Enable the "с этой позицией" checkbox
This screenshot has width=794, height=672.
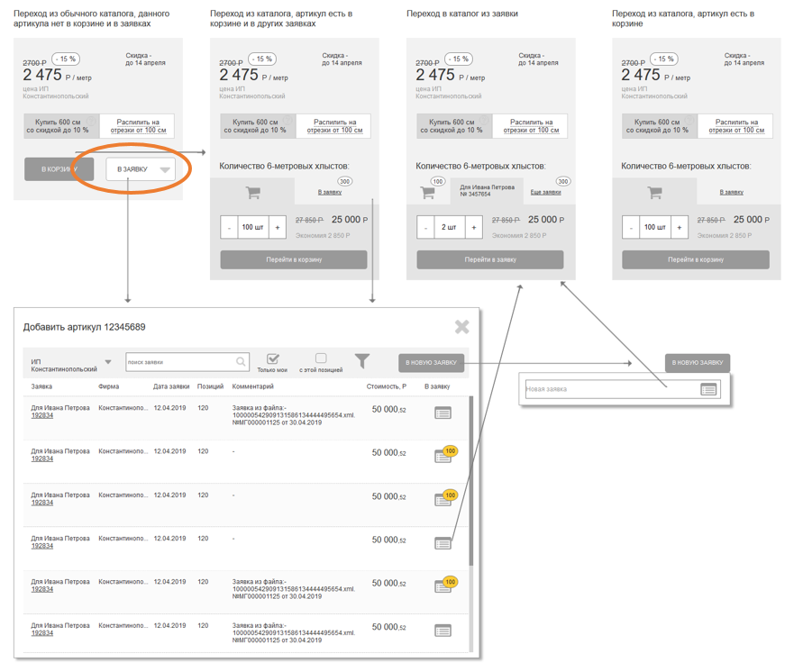[x=321, y=359]
